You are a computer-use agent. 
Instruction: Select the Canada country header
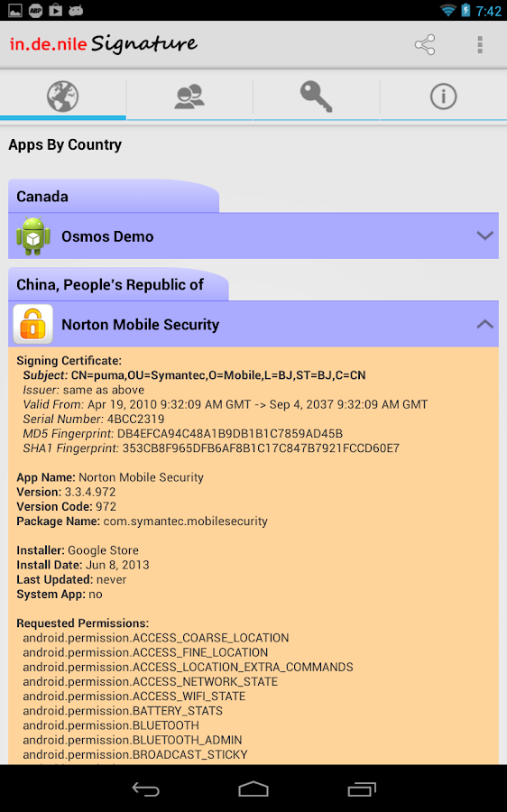point(42,197)
